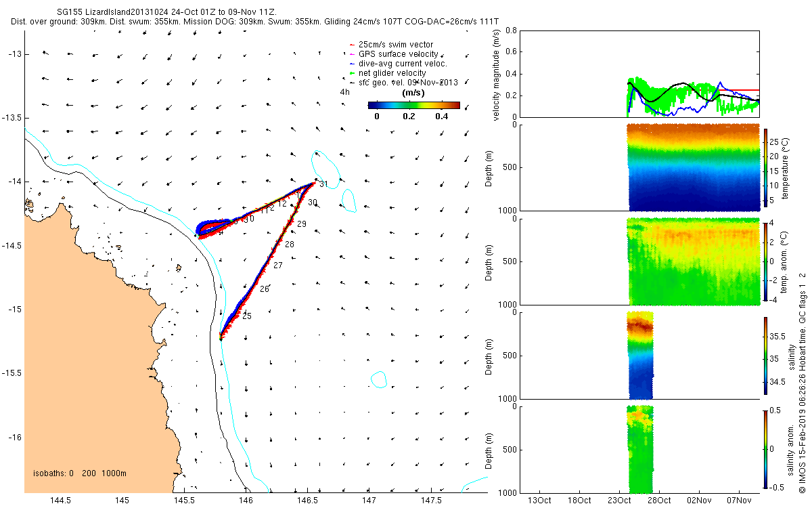Click the temperature colorbar

click(765, 167)
